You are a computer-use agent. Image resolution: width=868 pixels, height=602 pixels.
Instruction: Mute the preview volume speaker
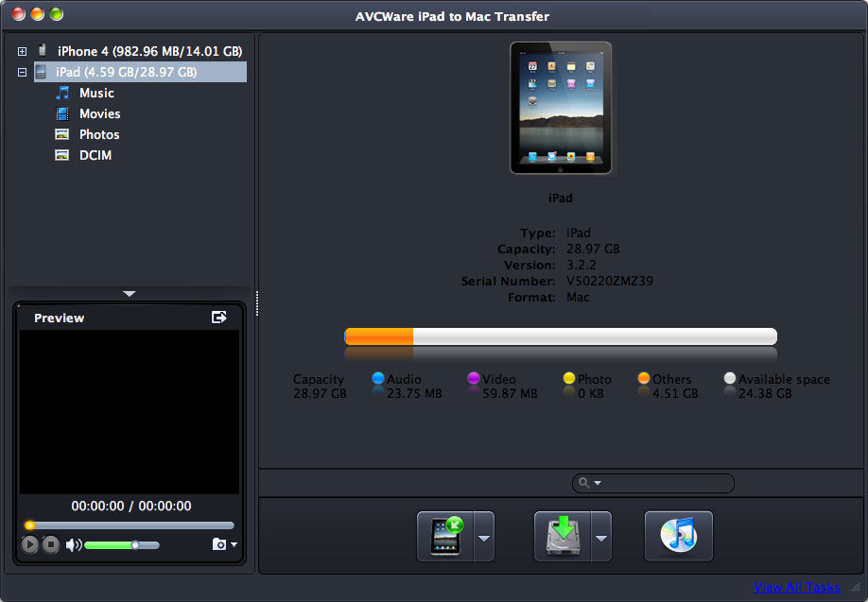click(73, 545)
